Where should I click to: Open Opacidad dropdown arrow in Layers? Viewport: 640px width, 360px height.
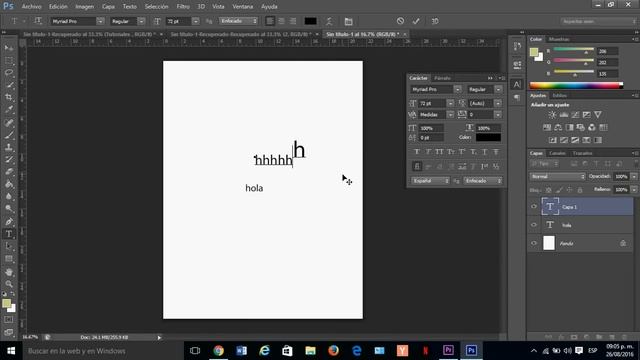(634, 176)
